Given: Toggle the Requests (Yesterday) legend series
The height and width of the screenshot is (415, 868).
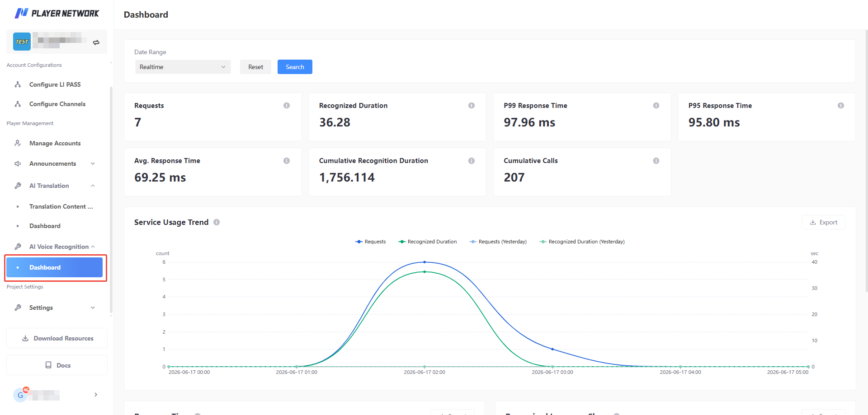Looking at the screenshot, I should click(x=498, y=242).
